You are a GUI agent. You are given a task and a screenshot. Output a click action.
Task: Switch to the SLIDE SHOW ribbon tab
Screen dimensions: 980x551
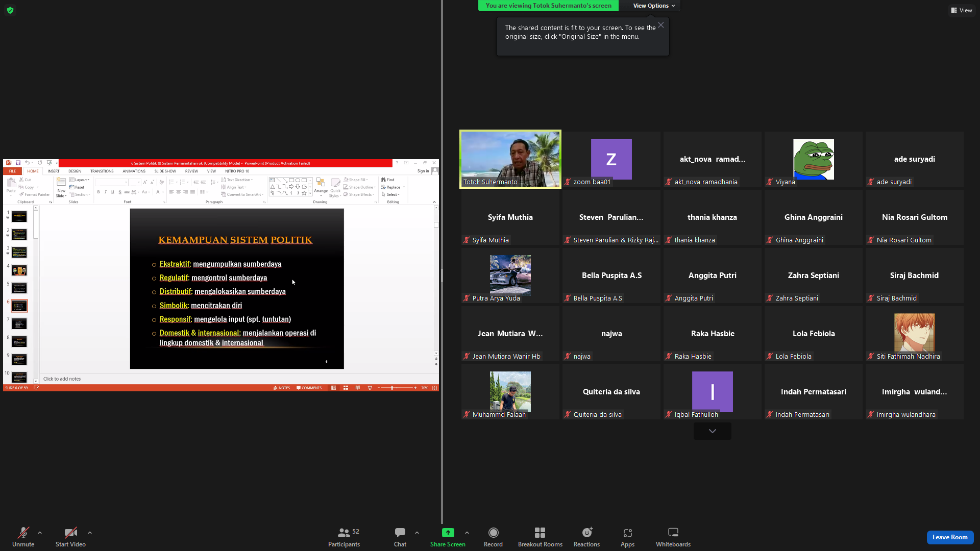165,171
